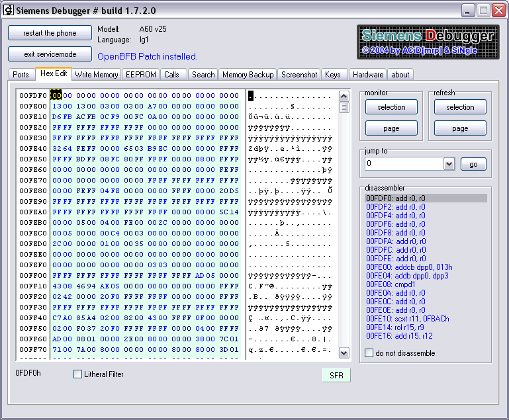Click hex bytes 5C 14 in row 00FEA0
Image resolution: width=509 pixels, height=420 pixels.
tap(229, 212)
